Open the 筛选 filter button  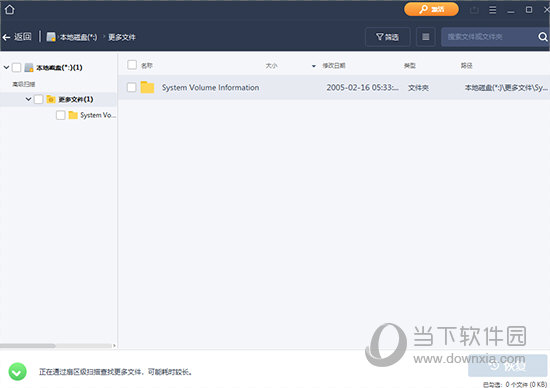tap(387, 36)
